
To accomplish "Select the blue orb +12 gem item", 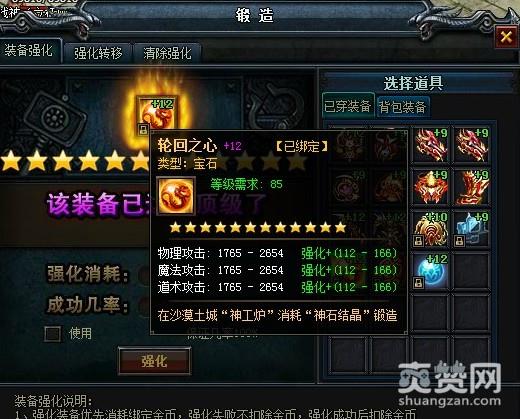I will pyautogui.click(x=430, y=271).
